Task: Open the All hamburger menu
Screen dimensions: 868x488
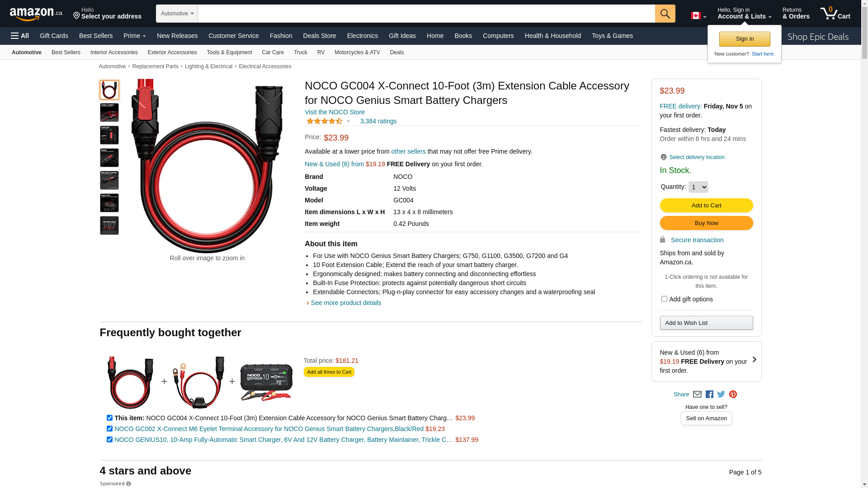Action: 20,36
